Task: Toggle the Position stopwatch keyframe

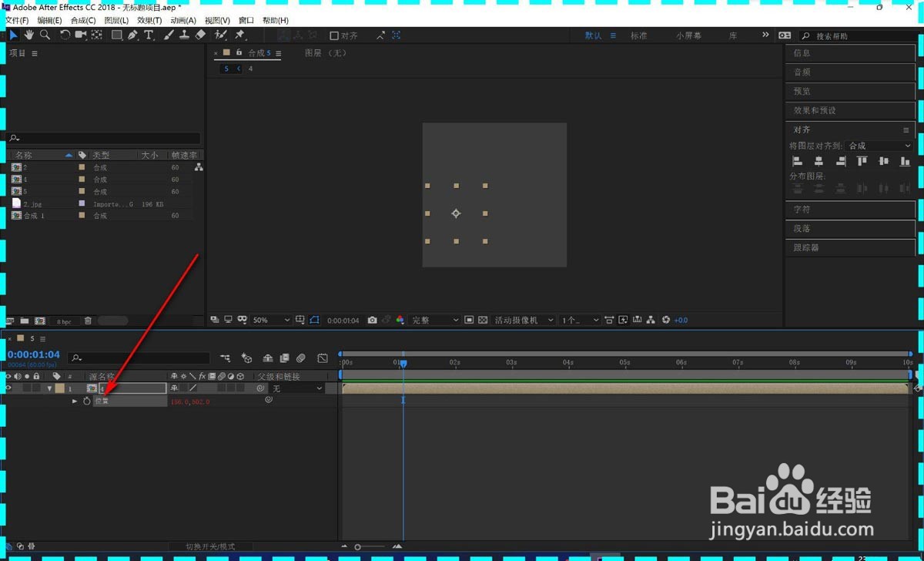Action: 87,401
